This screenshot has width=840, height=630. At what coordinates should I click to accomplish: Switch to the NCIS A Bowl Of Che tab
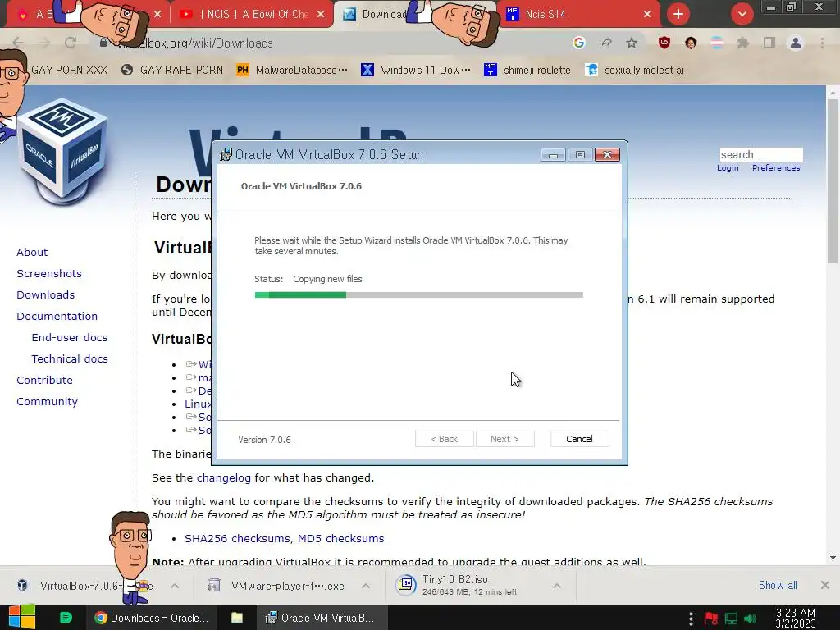(x=252, y=15)
